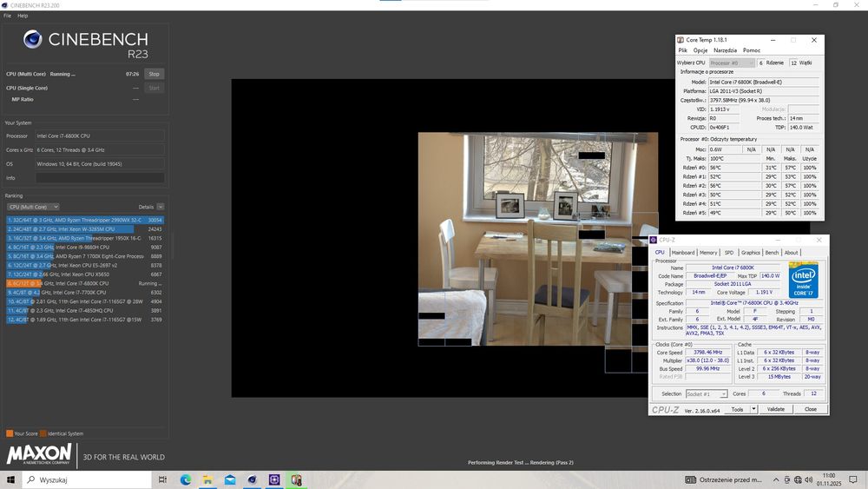Open the File menu in Cinebench

point(7,16)
